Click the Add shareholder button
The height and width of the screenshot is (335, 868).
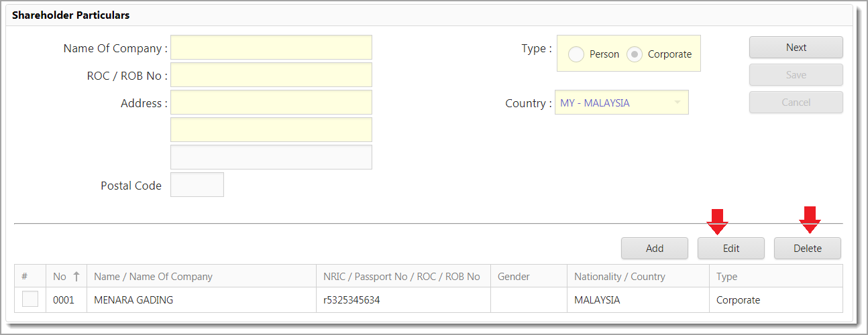[x=654, y=248]
